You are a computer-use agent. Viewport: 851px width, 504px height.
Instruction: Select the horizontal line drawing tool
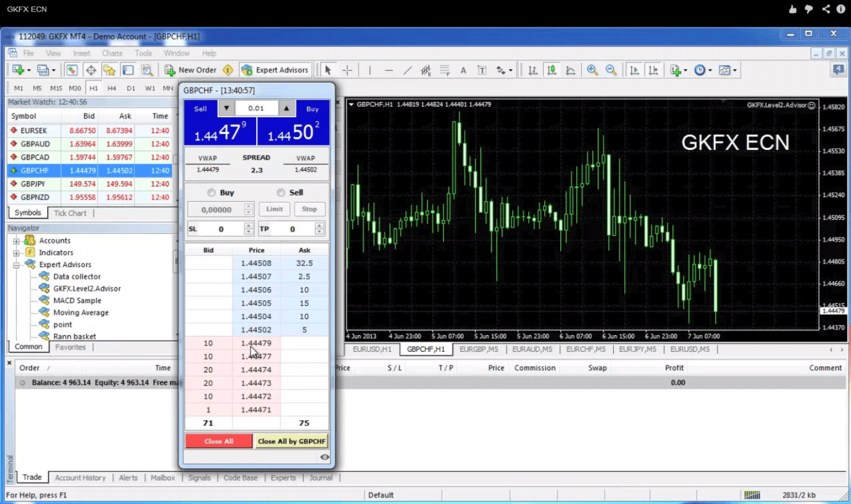[388, 70]
